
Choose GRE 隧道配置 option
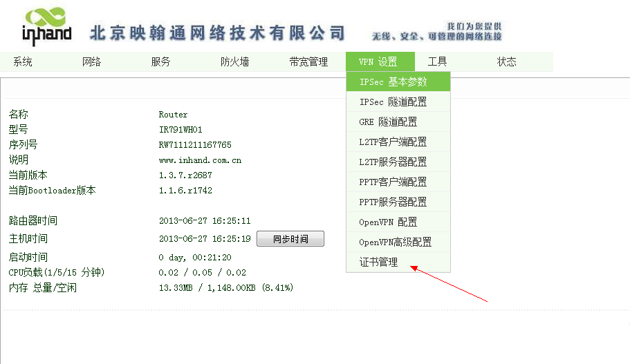(x=389, y=122)
